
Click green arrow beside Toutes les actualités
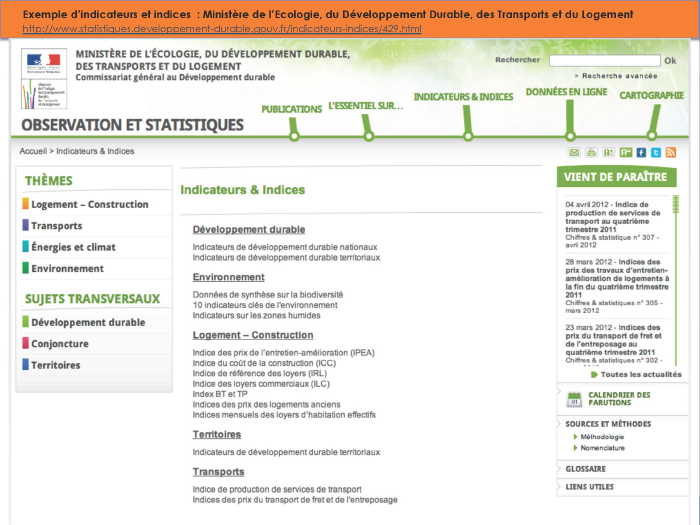coord(594,375)
